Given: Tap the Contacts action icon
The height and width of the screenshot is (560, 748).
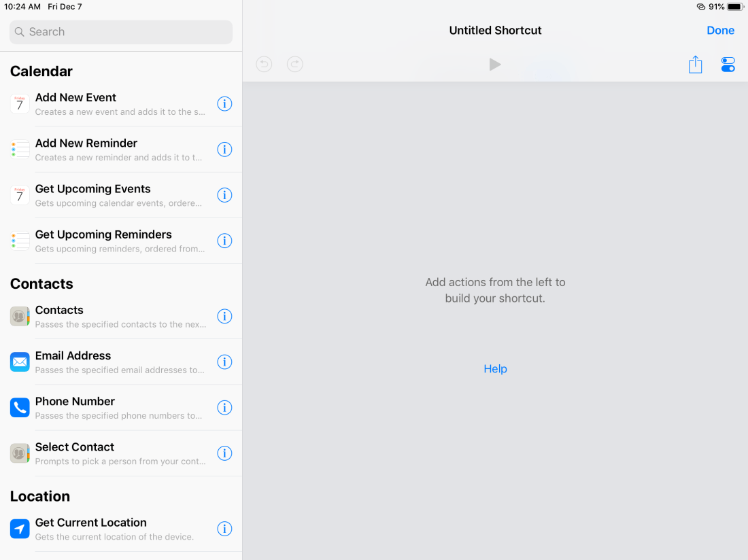Looking at the screenshot, I should tap(20, 317).
